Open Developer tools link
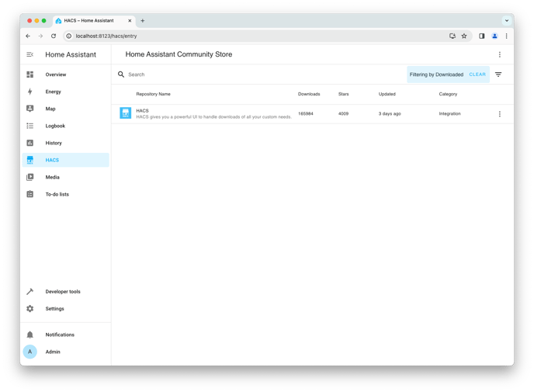The height and width of the screenshot is (392, 534). tap(66, 292)
